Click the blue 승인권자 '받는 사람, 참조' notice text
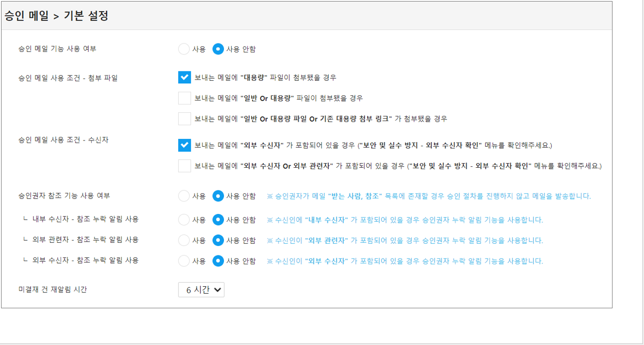Image resolution: width=644 pixels, height=345 pixels. click(x=428, y=196)
